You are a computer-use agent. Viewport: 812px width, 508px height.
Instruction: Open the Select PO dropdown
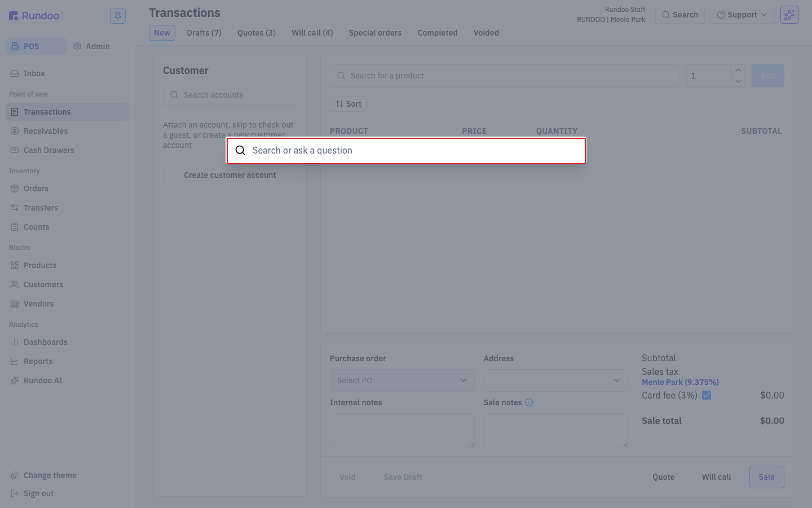tap(402, 380)
